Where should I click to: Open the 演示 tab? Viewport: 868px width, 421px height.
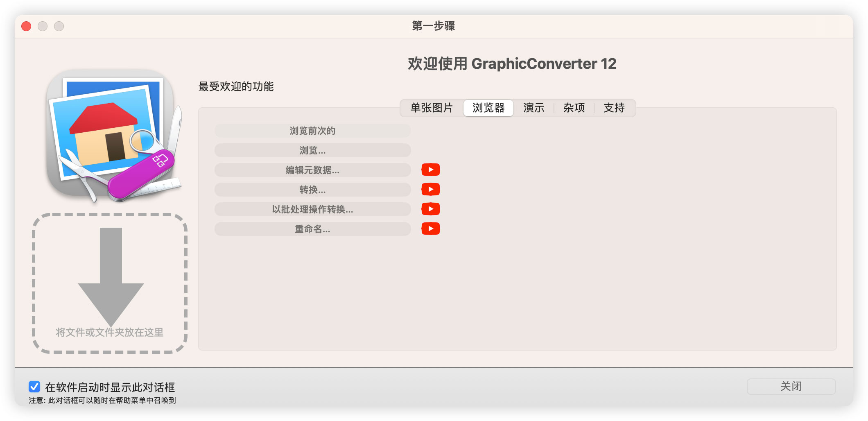coord(534,108)
